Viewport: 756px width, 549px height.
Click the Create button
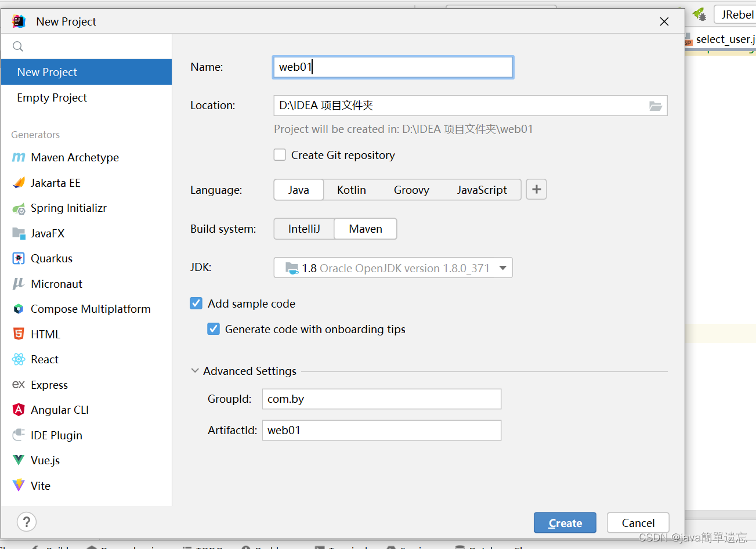point(564,522)
